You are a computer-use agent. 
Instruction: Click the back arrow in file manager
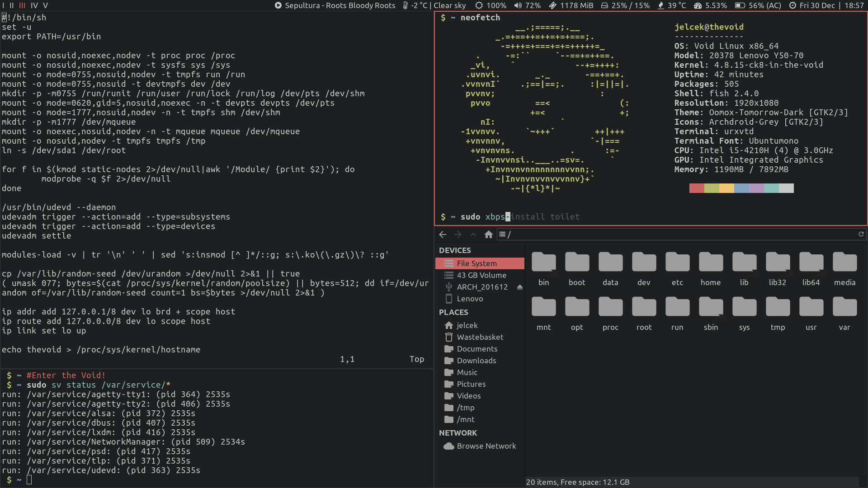pos(443,235)
